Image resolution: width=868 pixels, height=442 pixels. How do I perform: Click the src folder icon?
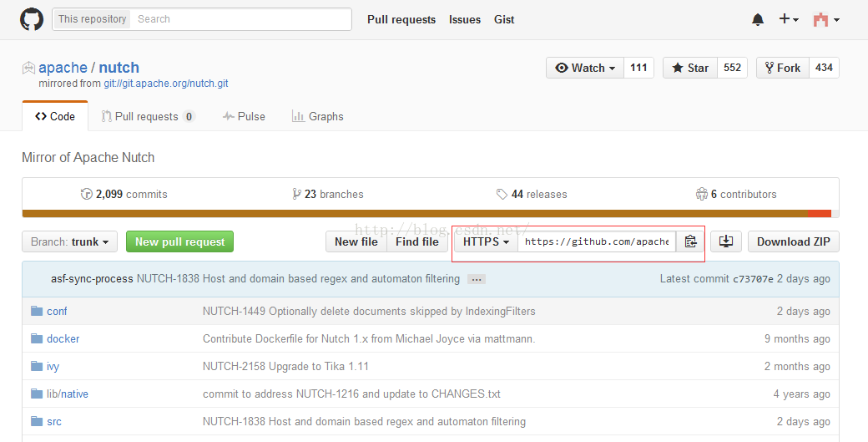tap(37, 421)
